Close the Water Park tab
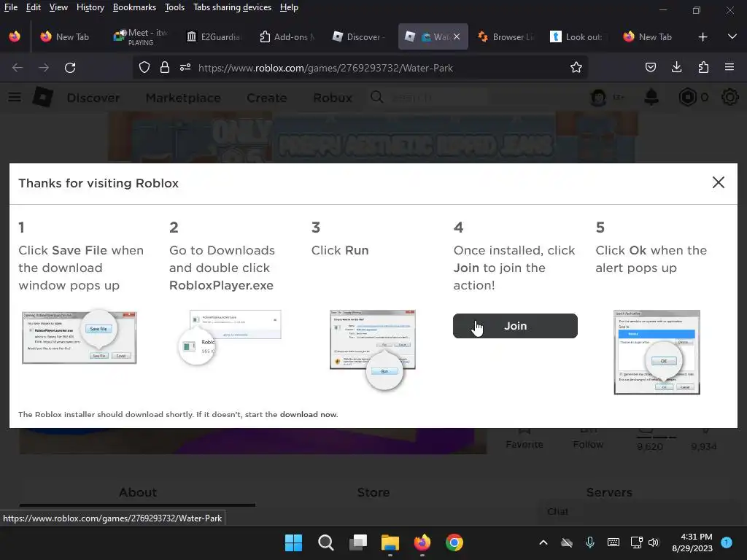Viewport: 747px width, 560px height. [x=457, y=36]
